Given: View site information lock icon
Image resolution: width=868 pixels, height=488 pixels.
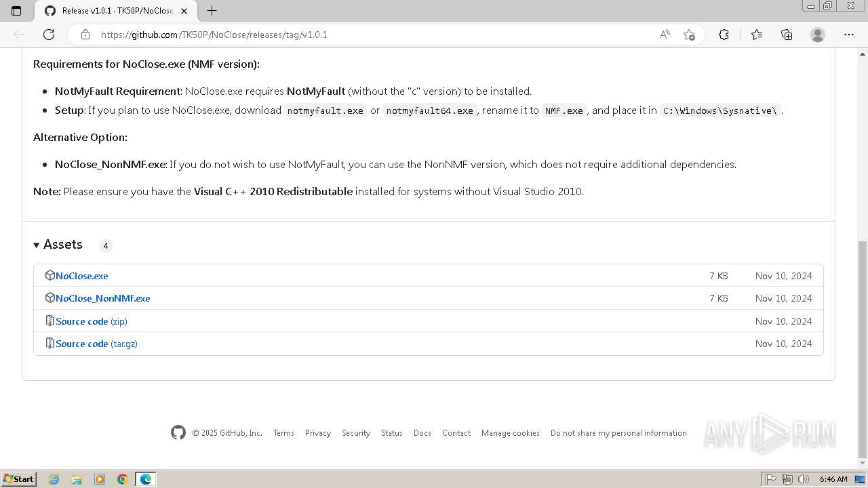Looking at the screenshot, I should (x=85, y=35).
